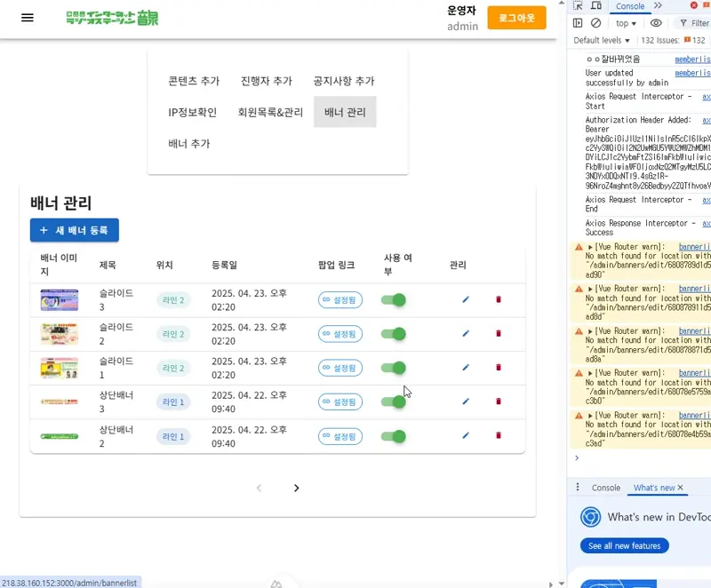
Task: Clear the console with the no-entry icon
Action: [595, 23]
